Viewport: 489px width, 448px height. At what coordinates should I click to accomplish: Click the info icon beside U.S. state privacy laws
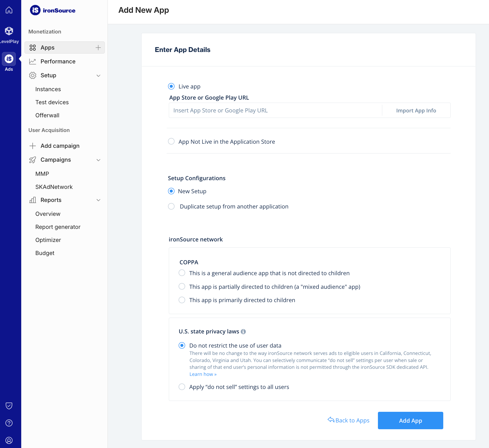pos(243,332)
